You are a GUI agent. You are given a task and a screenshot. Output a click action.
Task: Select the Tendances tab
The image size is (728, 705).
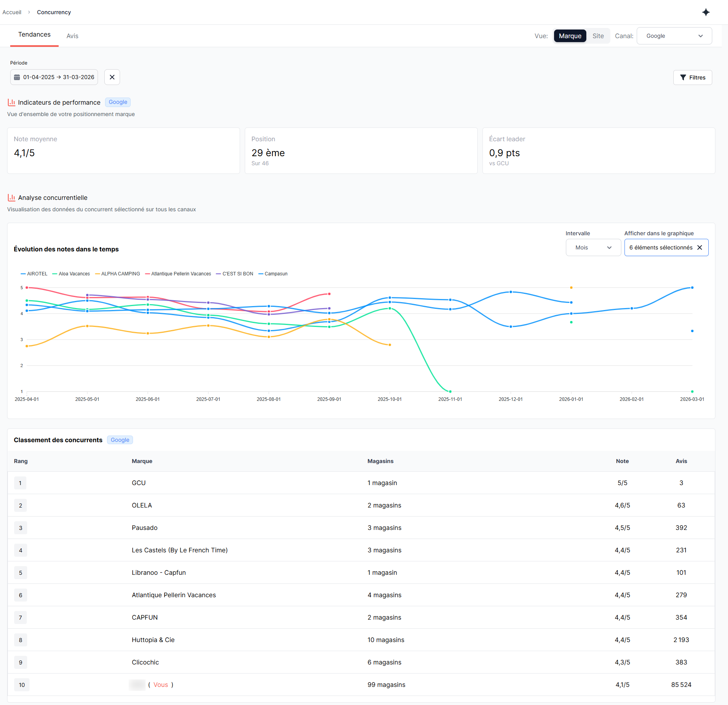(34, 35)
